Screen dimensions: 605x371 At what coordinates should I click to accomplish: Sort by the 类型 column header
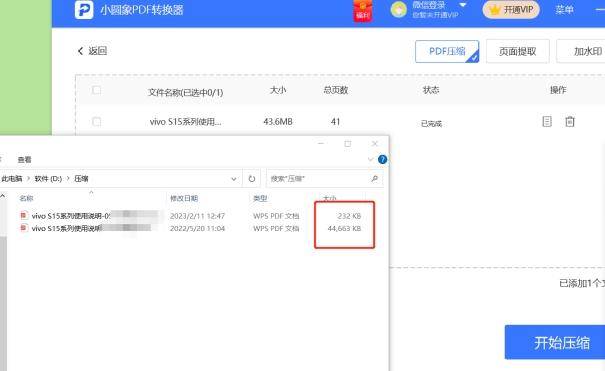click(x=260, y=198)
